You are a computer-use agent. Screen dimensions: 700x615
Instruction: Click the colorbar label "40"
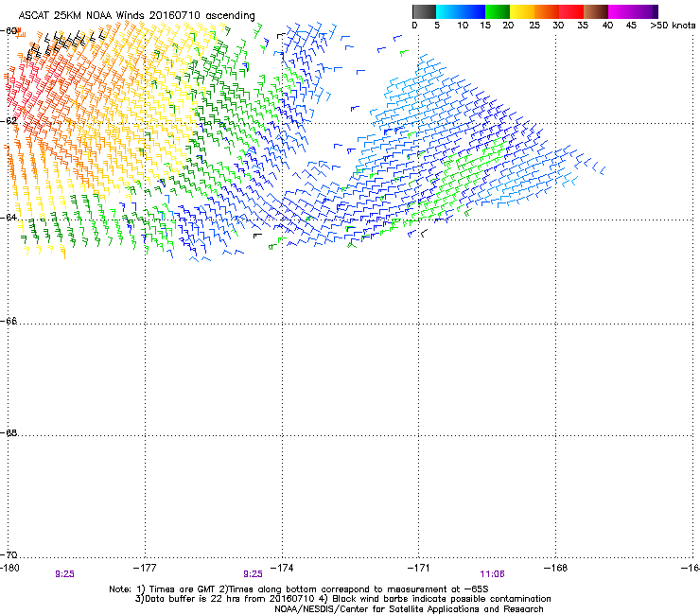click(x=607, y=26)
